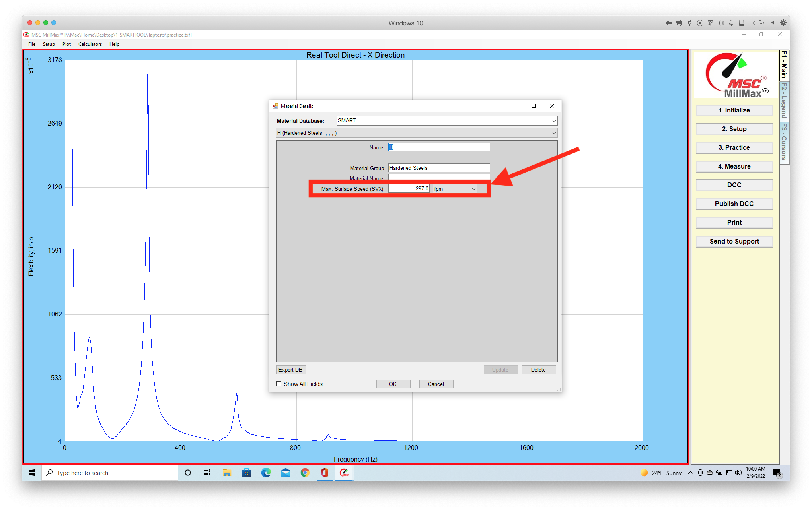Click the 4. Measure button

tap(734, 167)
